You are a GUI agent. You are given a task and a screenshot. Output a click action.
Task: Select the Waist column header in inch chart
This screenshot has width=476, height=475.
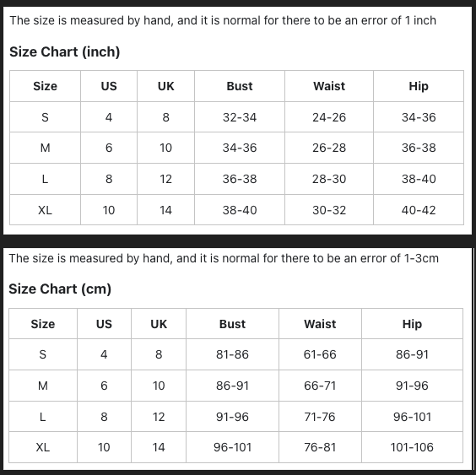329,86
